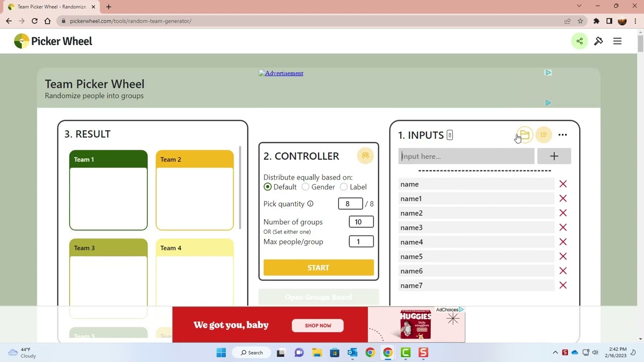Image resolution: width=644 pixels, height=362 pixels.
Task: Open the inputs more options ellipsis
Action: click(x=562, y=135)
